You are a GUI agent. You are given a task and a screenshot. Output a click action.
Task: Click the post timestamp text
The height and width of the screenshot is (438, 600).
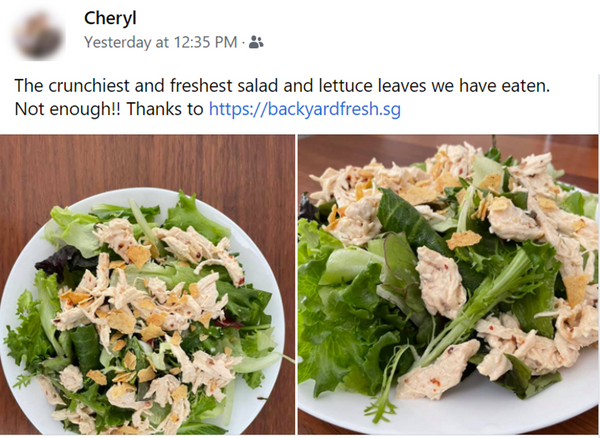click(161, 42)
